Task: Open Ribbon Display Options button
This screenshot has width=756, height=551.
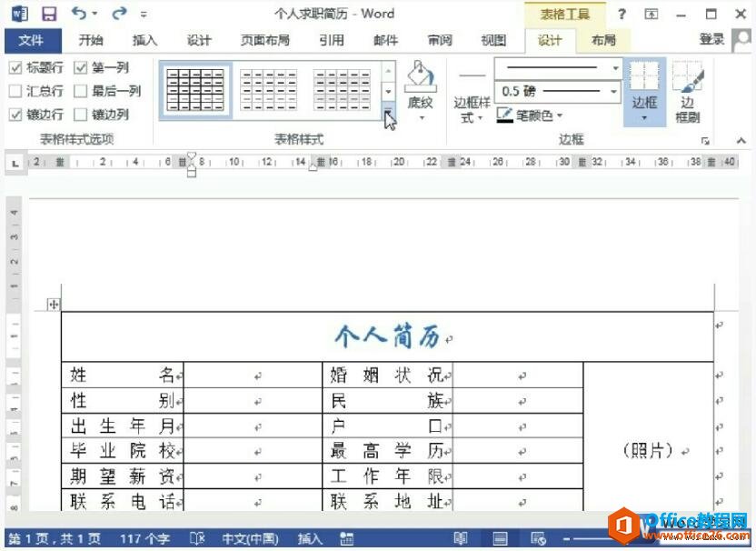Action: [651, 14]
